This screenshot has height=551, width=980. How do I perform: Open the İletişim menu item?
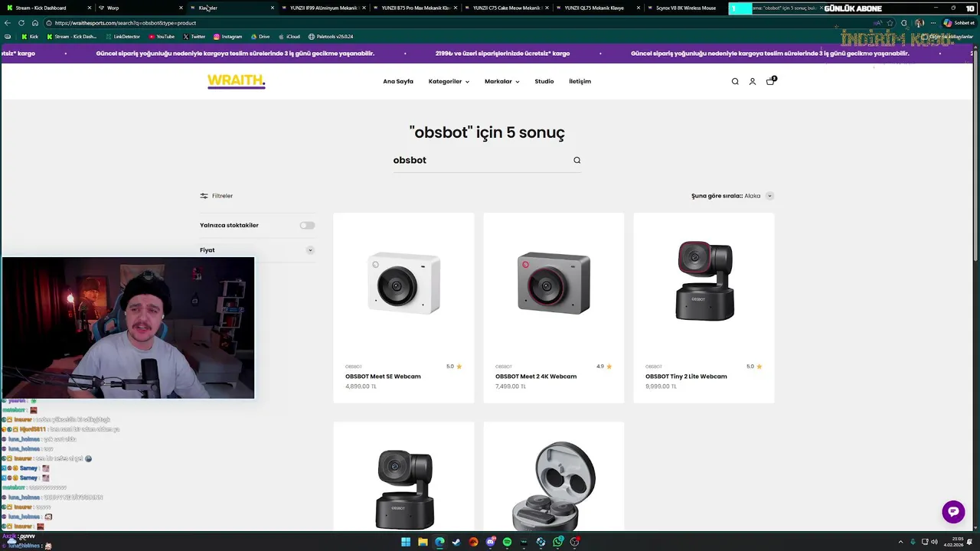point(580,81)
